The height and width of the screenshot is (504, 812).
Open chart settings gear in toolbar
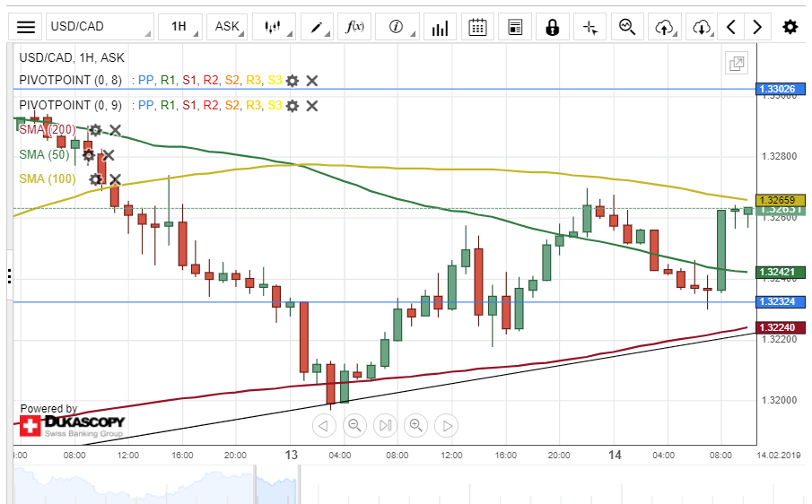click(790, 27)
